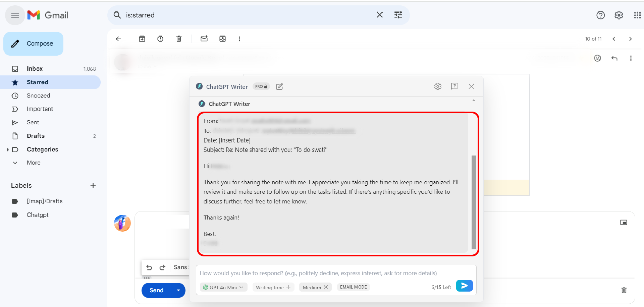Open Gmail support help icon
Image resolution: width=644 pixels, height=307 pixels.
600,15
